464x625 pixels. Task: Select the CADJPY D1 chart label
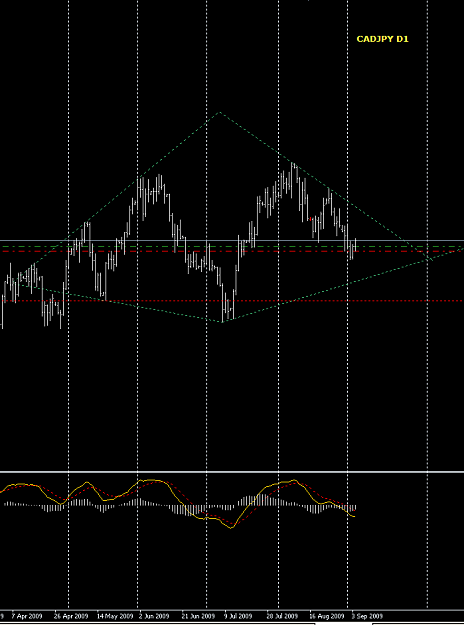(382, 39)
